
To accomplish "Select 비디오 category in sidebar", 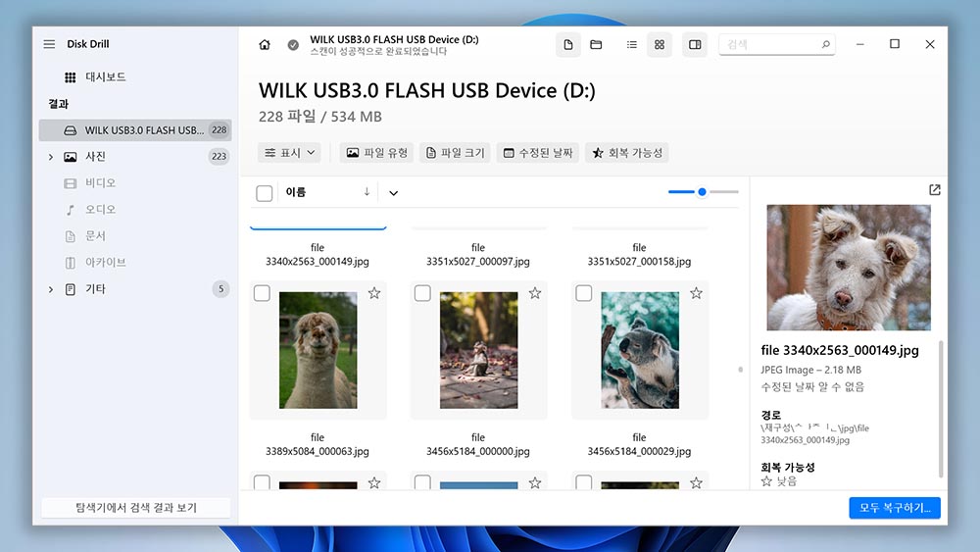I will pos(135,183).
